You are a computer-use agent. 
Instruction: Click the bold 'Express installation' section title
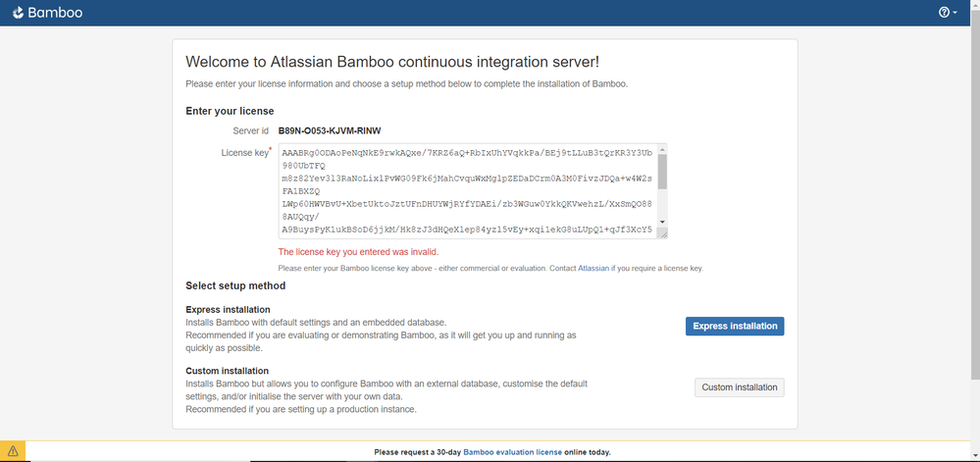228,309
